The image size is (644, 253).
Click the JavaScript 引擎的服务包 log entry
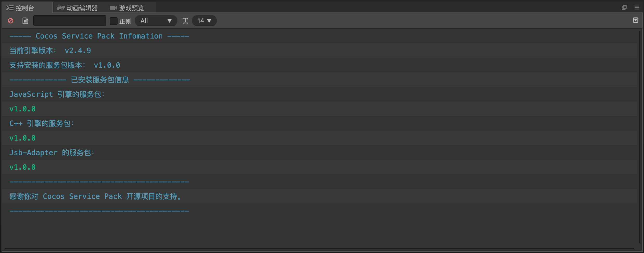click(57, 94)
